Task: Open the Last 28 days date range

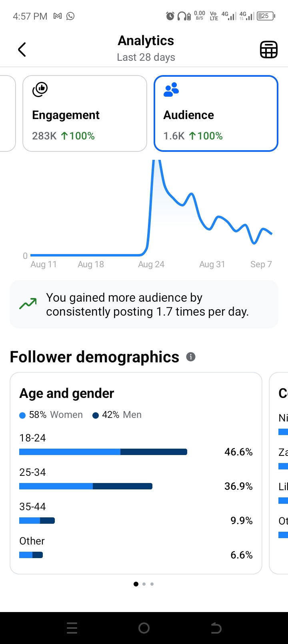Action: [146, 57]
